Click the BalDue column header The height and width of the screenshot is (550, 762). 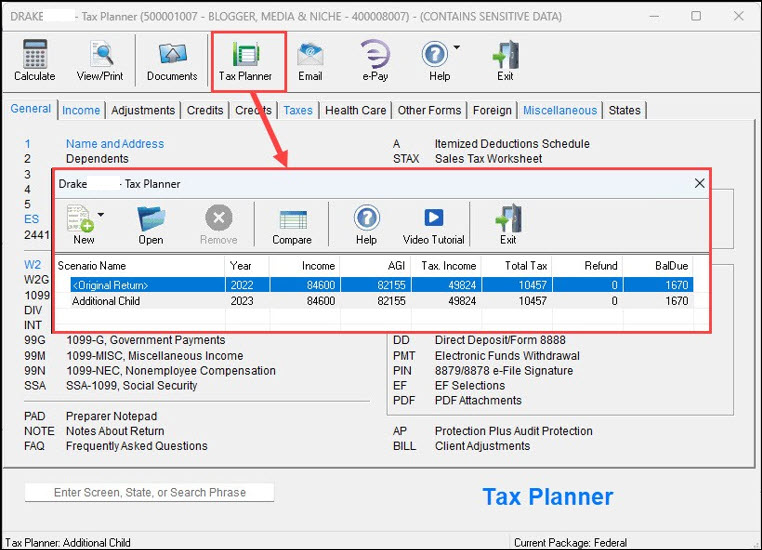pos(658,266)
